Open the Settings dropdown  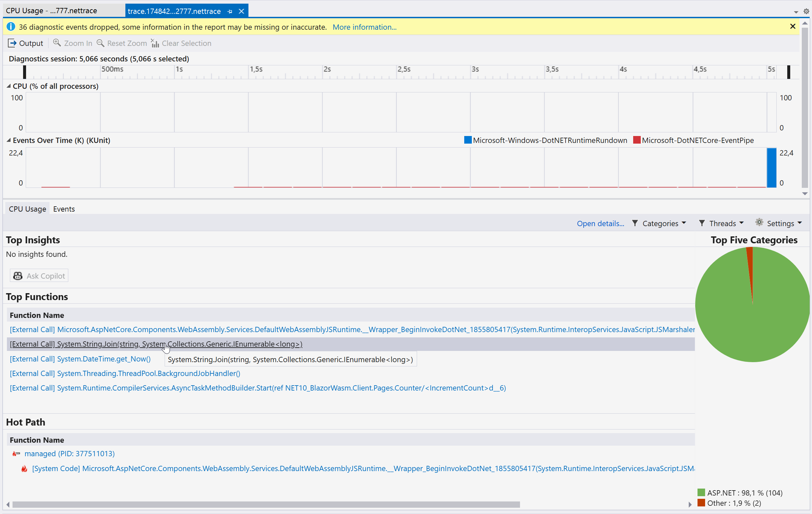pyautogui.click(x=778, y=223)
